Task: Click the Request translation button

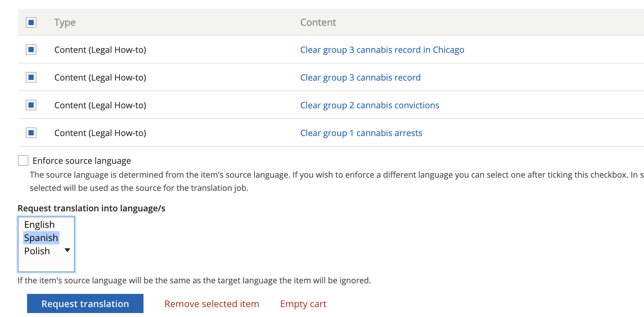Action: click(85, 303)
